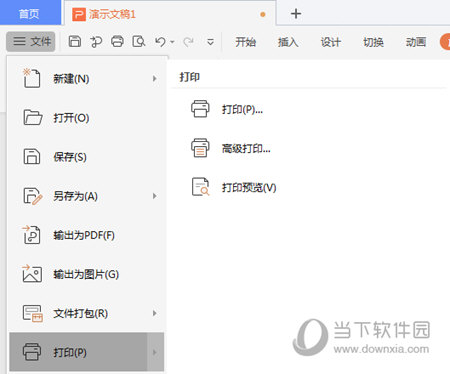Screen dimensions: 450x374
Task: Select the 演示文稿1 document tab
Action: tap(170, 14)
